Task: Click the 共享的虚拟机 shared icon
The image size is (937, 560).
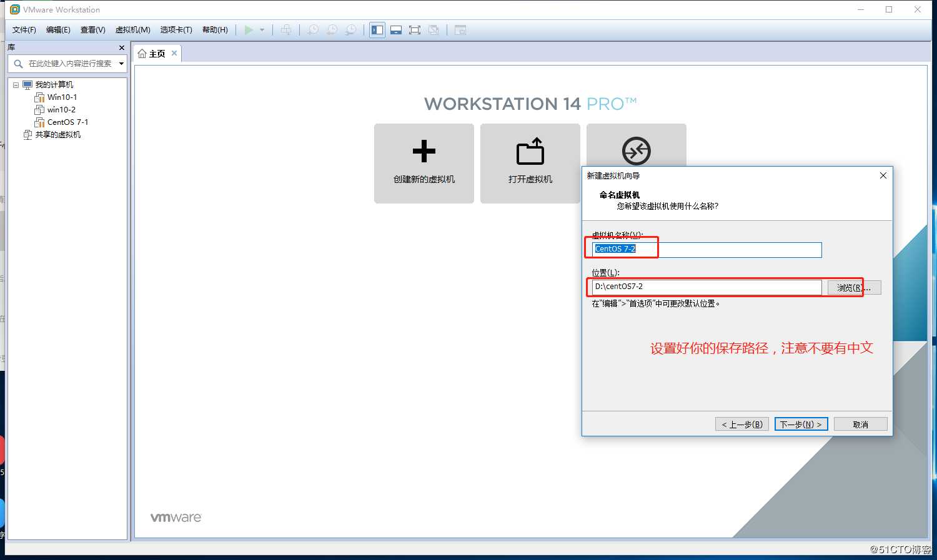Action: pyautogui.click(x=27, y=135)
